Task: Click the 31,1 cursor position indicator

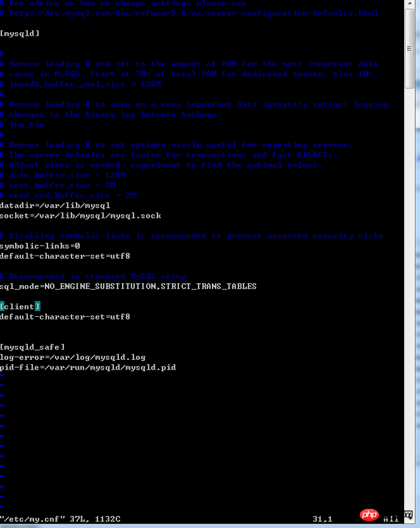Action: tap(322, 519)
